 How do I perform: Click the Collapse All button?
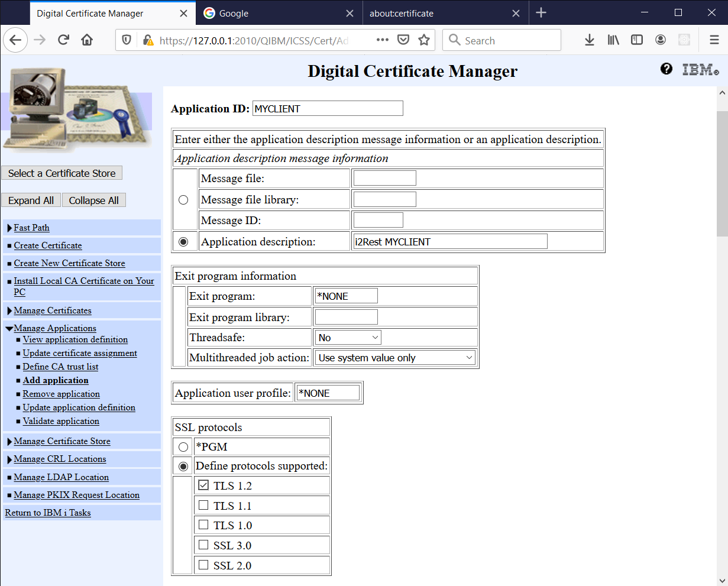pos(94,200)
